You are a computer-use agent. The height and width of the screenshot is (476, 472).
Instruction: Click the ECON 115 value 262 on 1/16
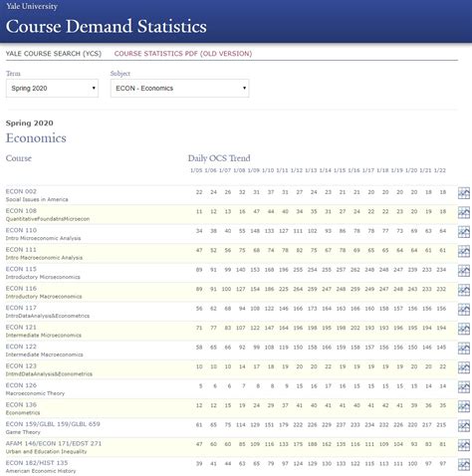point(355,270)
